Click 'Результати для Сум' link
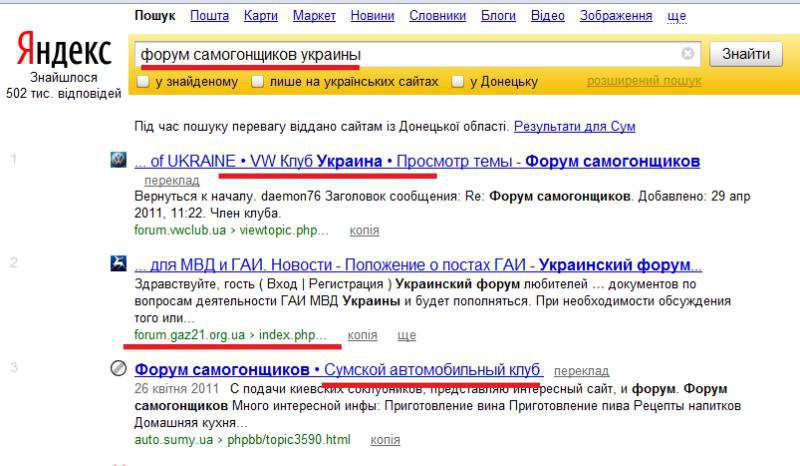Screen dimensions: 800x466 coord(574,126)
